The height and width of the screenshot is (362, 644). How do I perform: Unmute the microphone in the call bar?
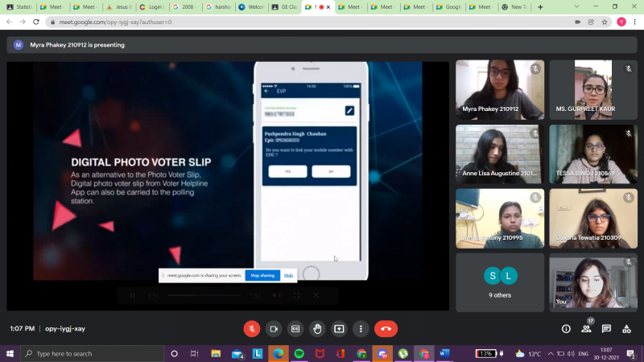pyautogui.click(x=252, y=329)
